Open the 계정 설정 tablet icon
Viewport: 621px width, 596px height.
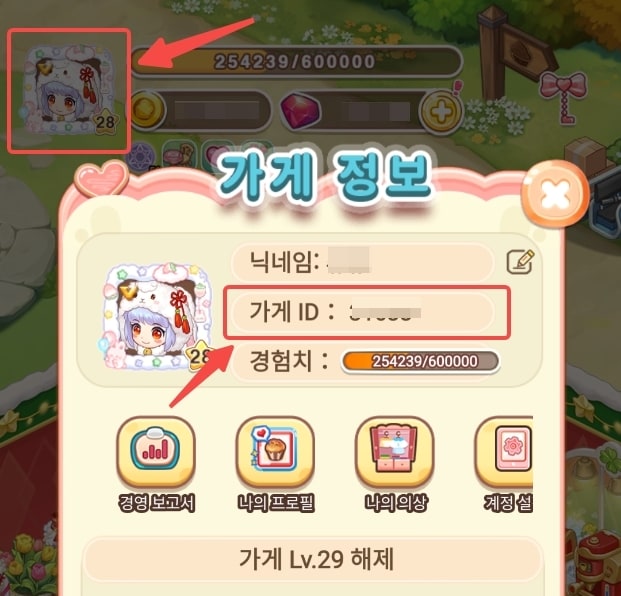505,452
